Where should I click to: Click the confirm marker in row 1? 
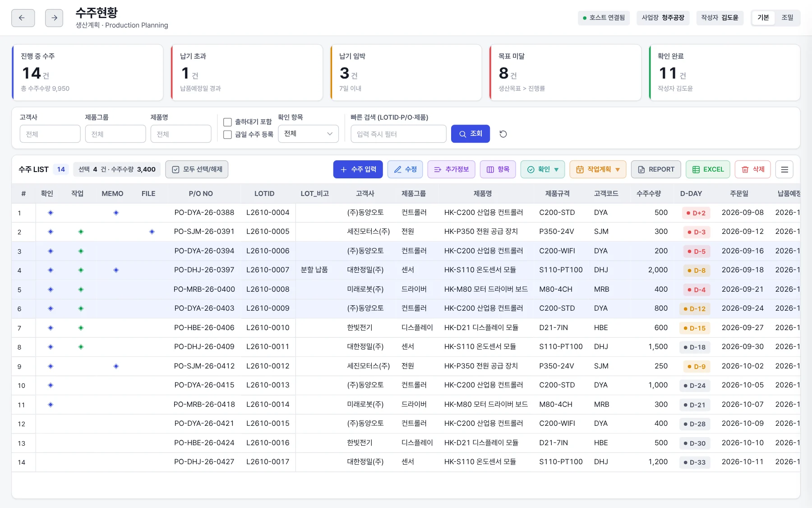tap(51, 213)
